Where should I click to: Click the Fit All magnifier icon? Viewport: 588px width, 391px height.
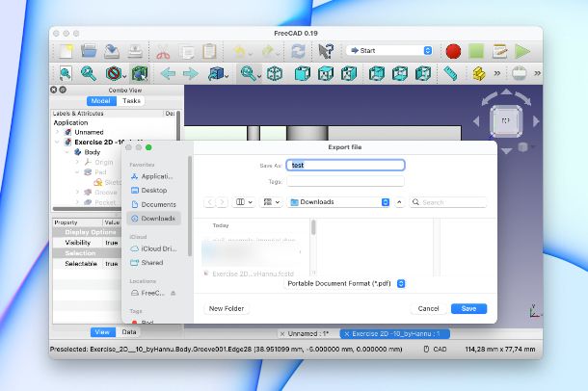click(66, 73)
